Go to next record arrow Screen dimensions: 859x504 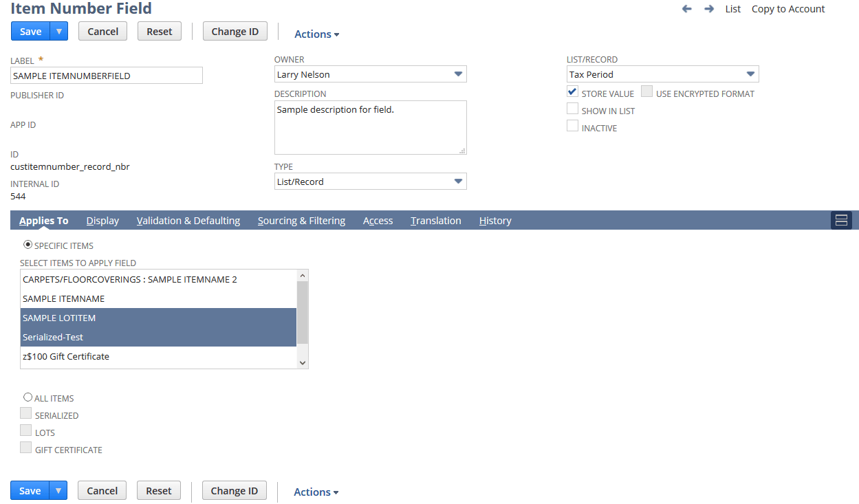click(x=709, y=9)
